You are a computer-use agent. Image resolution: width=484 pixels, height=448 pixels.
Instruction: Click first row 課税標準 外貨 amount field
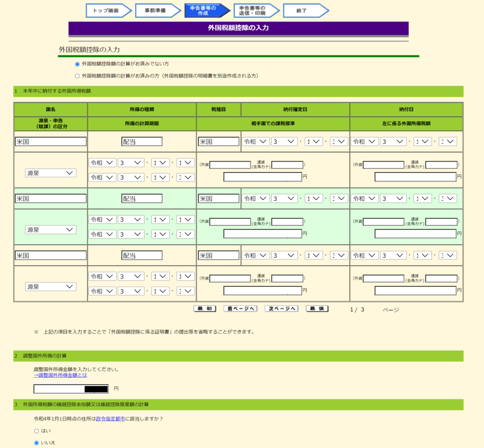pyautogui.click(x=230, y=165)
